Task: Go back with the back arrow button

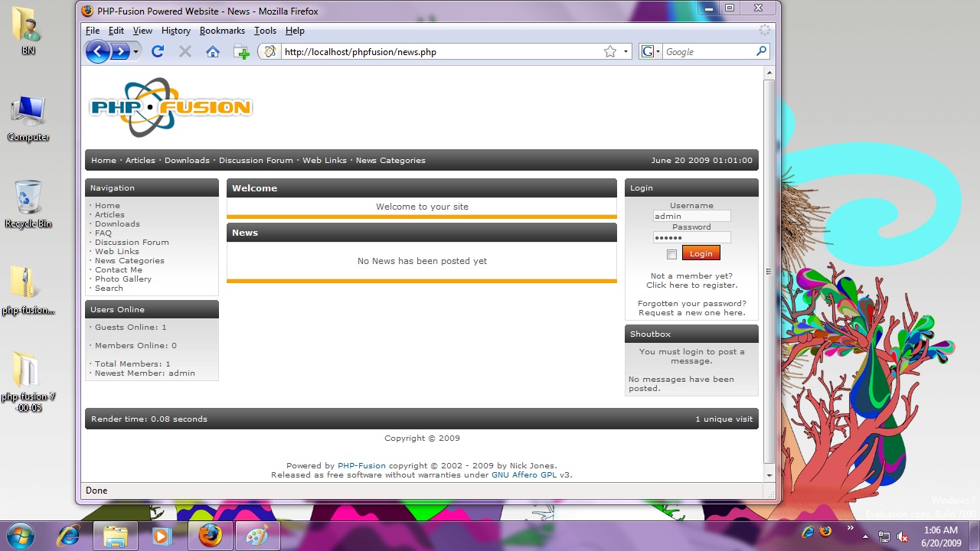Action: [x=97, y=51]
